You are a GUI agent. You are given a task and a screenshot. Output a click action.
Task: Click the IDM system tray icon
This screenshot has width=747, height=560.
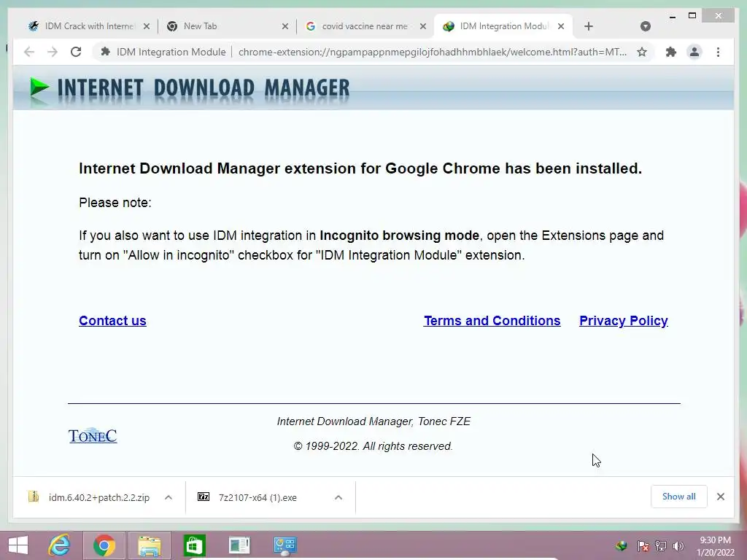[622, 545]
